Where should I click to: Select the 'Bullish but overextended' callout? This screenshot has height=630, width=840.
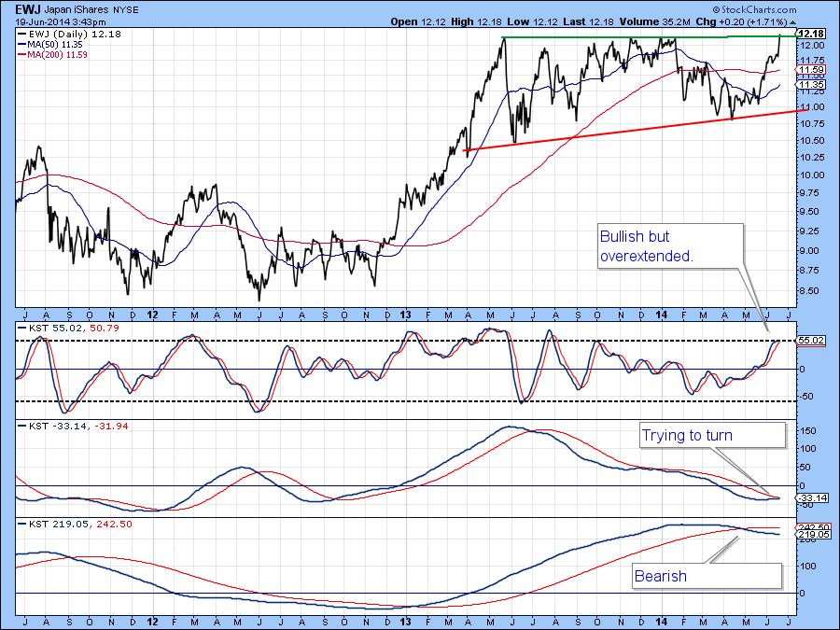669,246
